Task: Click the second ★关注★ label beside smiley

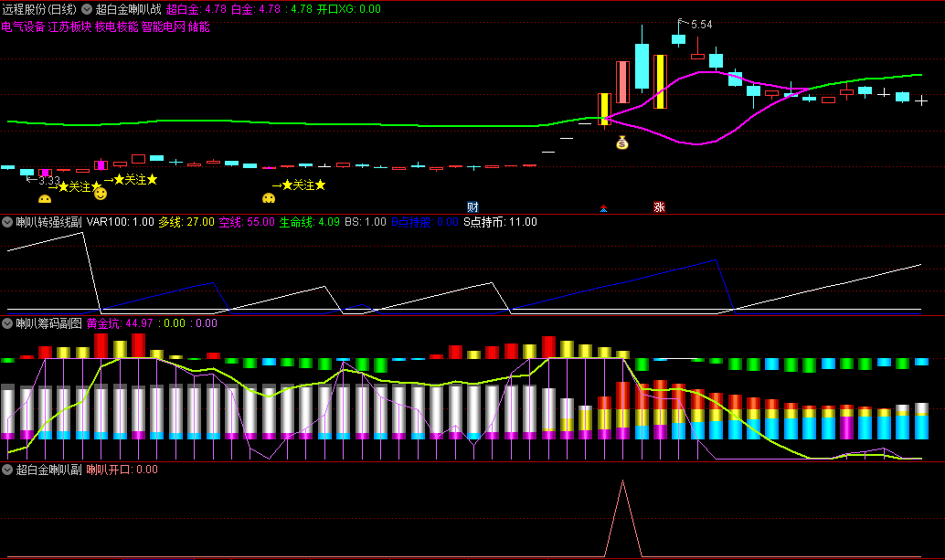Action: 135,179
